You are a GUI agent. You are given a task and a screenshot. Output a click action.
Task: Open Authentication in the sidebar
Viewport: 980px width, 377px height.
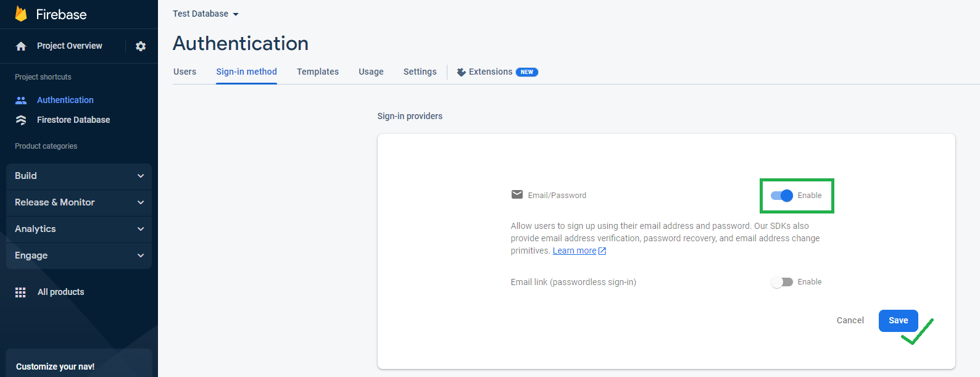coord(65,100)
